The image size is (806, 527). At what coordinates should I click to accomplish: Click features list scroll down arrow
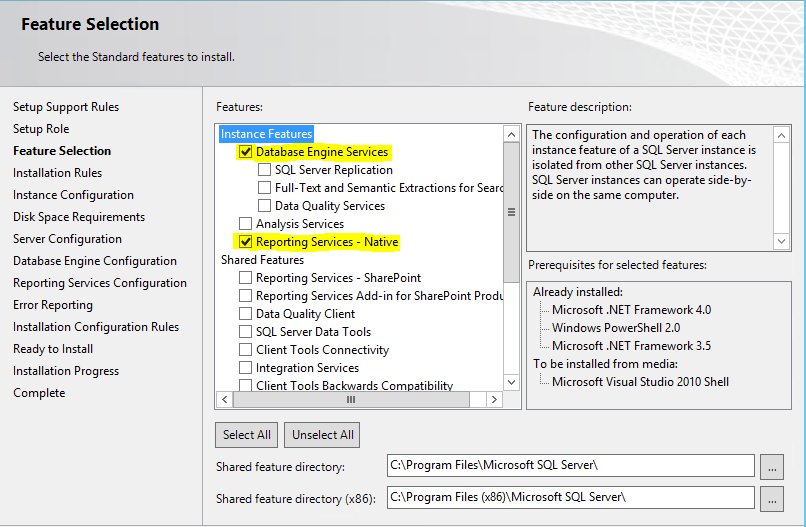[x=511, y=382]
